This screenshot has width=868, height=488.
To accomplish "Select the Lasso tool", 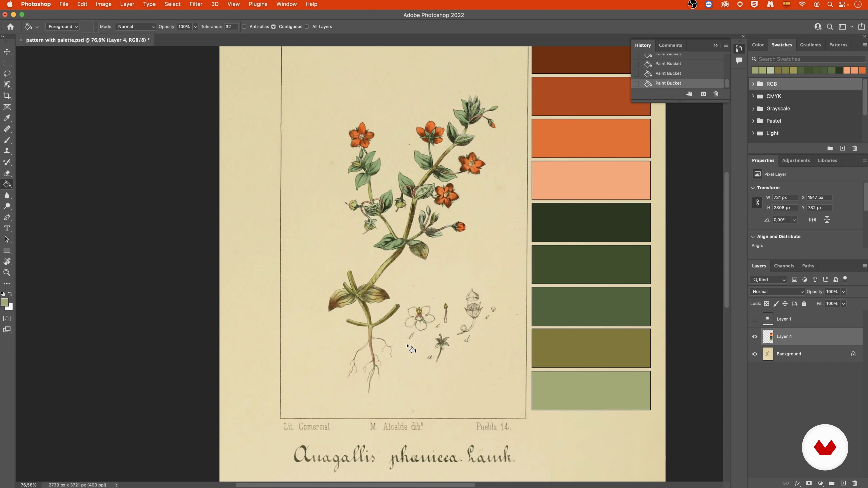I will 7,74.
